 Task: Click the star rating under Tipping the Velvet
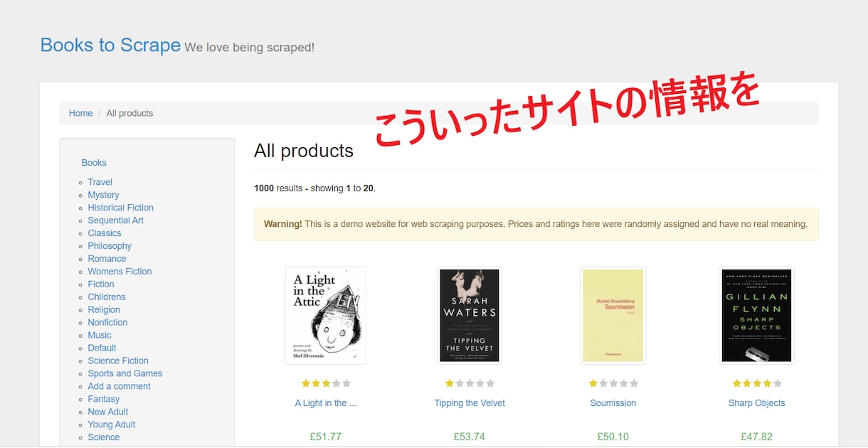tap(470, 383)
